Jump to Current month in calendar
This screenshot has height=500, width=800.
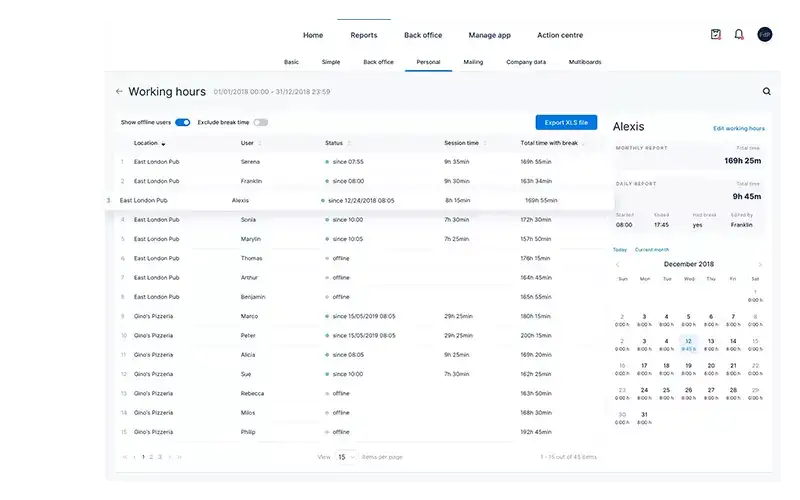click(650, 249)
